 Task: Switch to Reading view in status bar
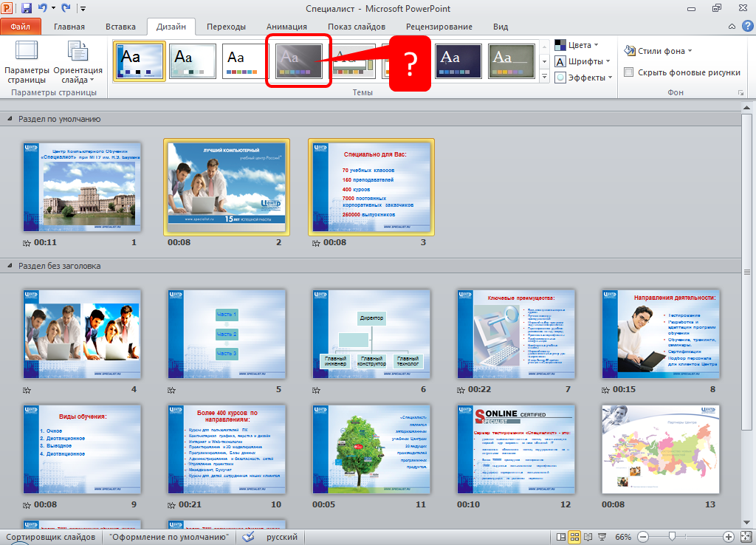point(588,537)
